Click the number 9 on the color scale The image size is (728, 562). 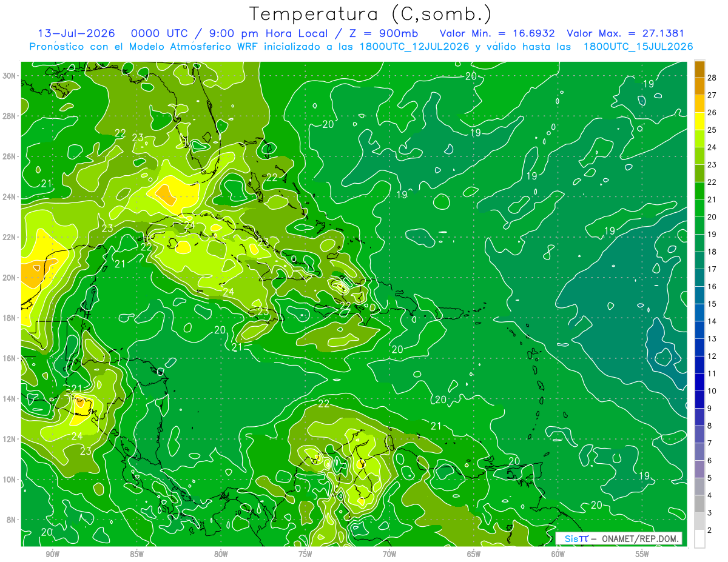click(710, 409)
